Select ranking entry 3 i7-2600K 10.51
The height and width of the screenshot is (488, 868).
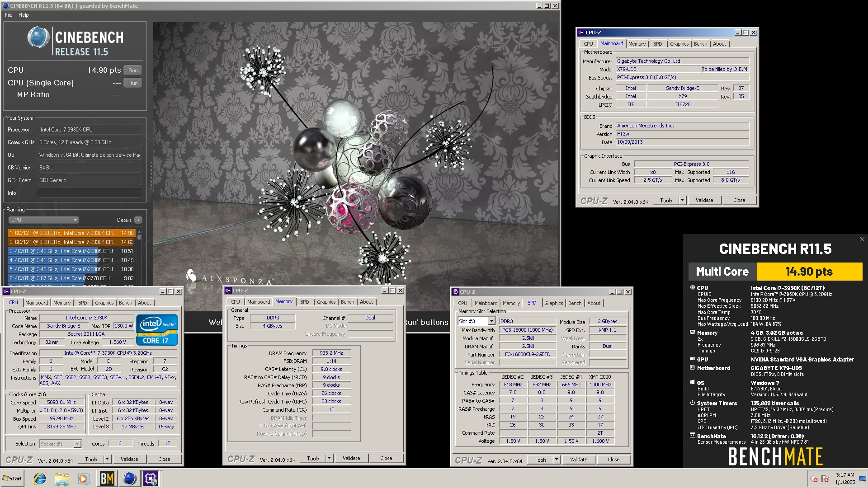[71, 251]
